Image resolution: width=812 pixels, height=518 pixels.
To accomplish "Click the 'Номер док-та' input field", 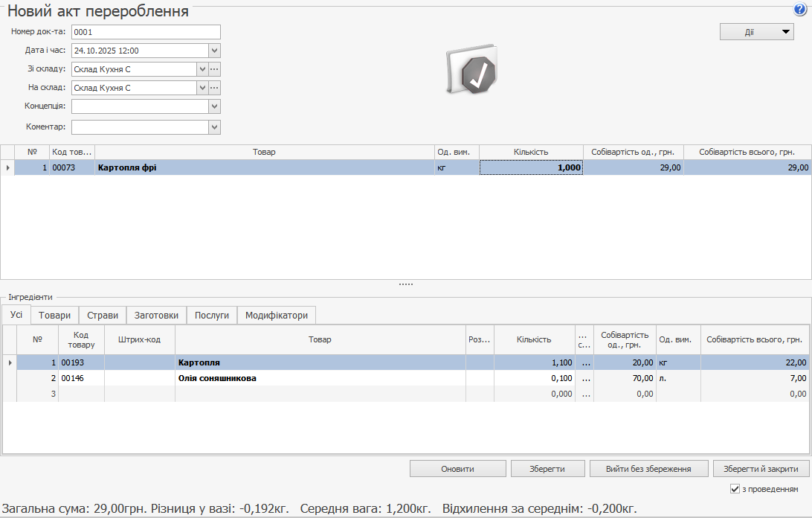I will click(x=146, y=32).
